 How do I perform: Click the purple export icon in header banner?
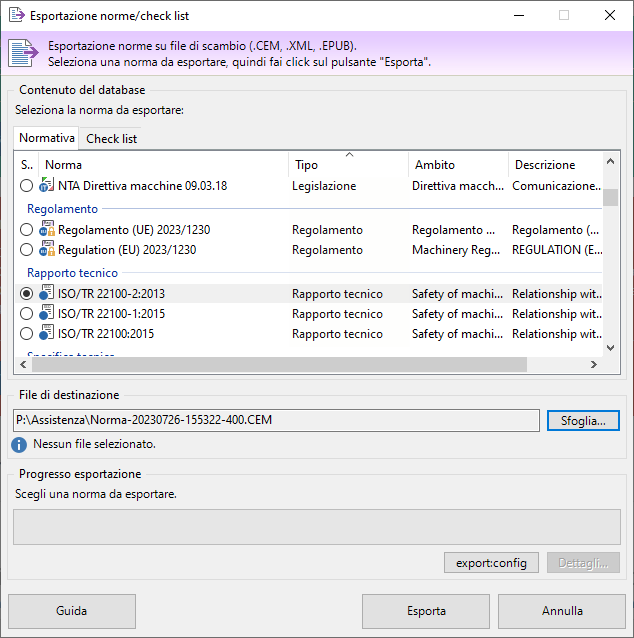tap(24, 52)
